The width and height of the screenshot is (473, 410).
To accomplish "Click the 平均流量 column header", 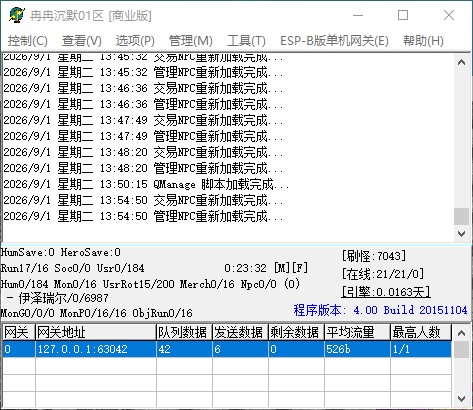I will tap(357, 332).
